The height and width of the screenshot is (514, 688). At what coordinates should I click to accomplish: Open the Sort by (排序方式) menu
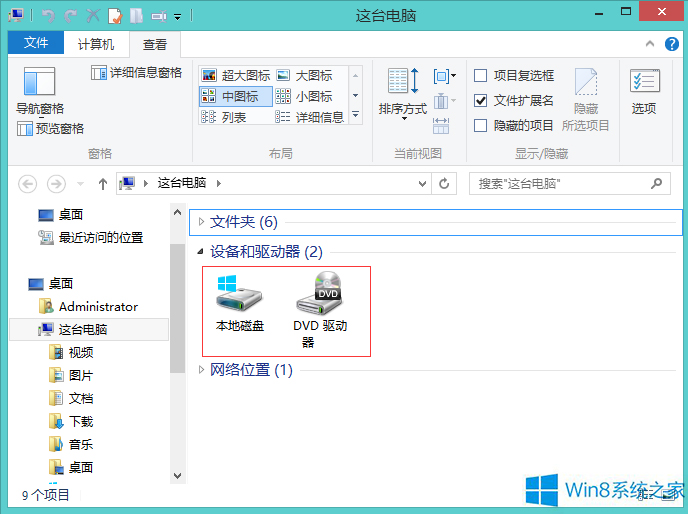tap(403, 94)
